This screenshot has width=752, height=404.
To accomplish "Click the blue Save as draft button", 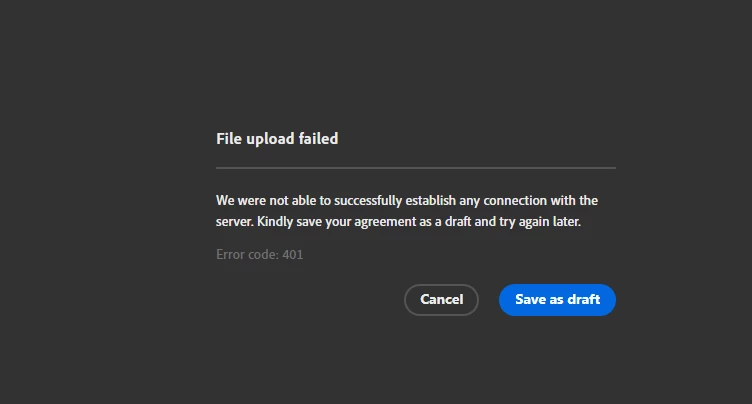I will 557,300.
